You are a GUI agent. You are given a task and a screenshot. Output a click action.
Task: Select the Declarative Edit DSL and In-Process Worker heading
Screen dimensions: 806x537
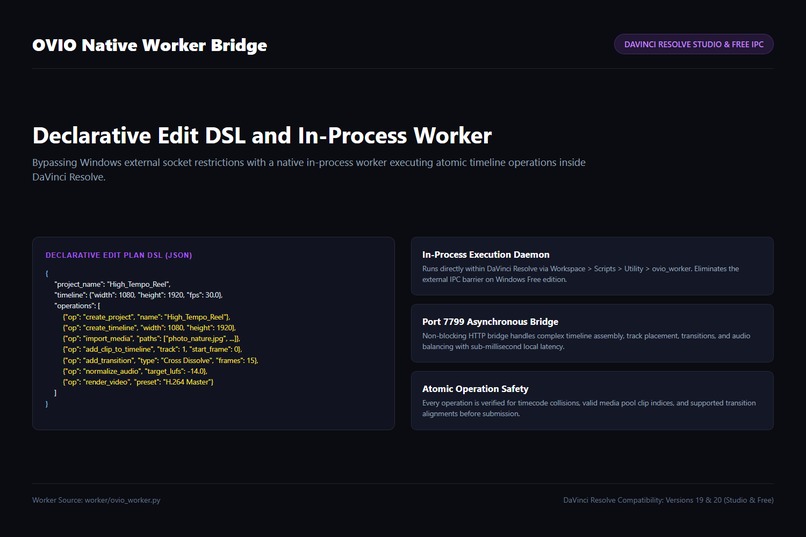click(262, 136)
